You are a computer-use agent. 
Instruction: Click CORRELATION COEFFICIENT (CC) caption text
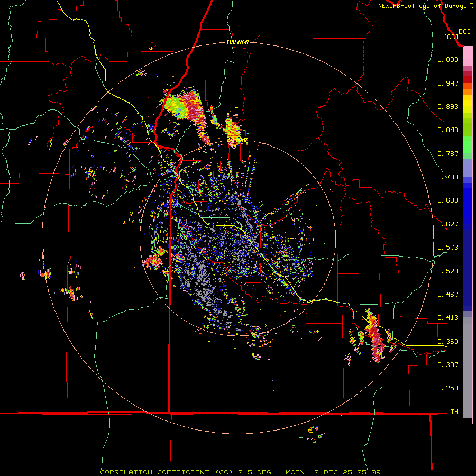point(167,472)
